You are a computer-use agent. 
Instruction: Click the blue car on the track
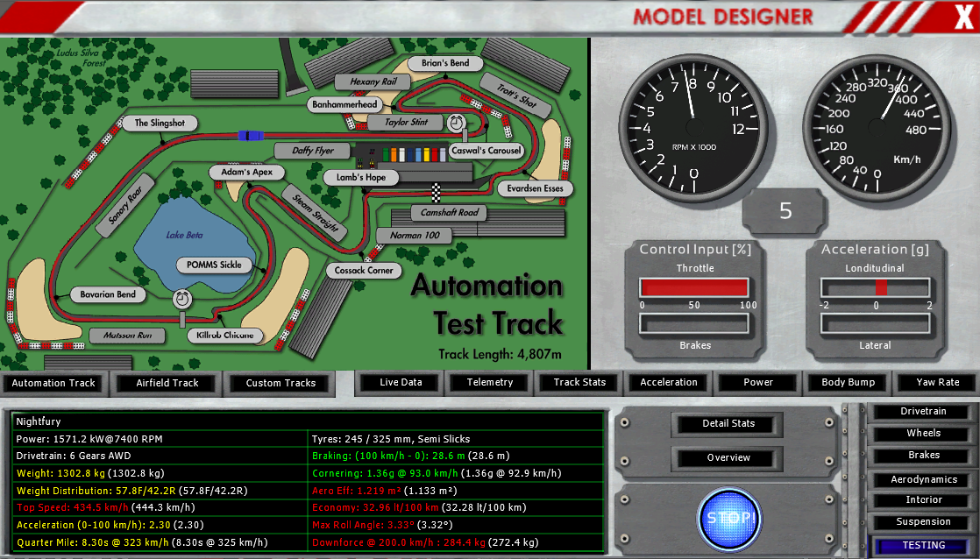tap(250, 135)
